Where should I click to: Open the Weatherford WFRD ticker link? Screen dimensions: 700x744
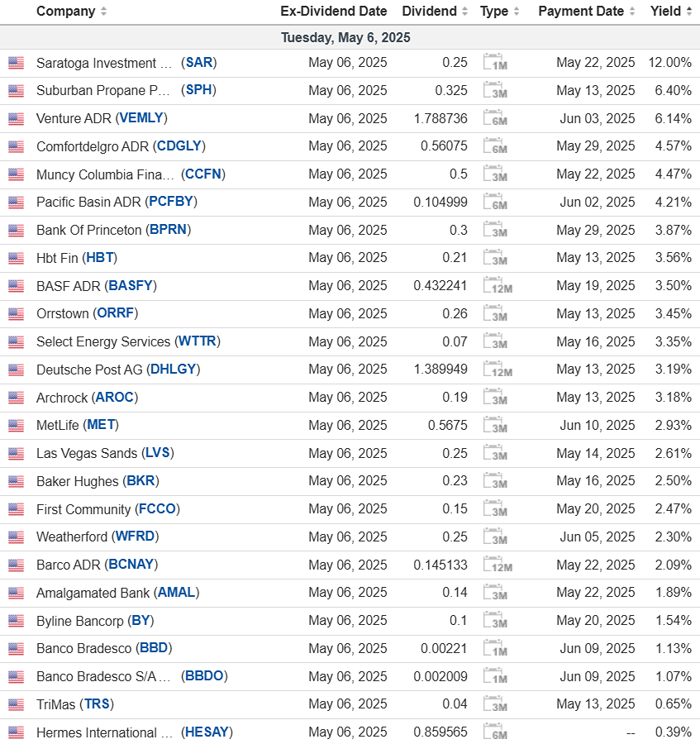[135, 537]
